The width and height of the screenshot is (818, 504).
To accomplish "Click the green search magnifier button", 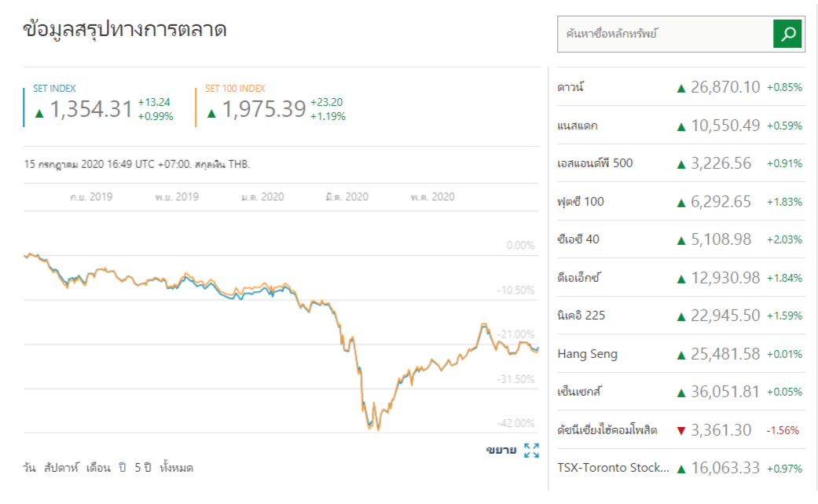I will [789, 34].
